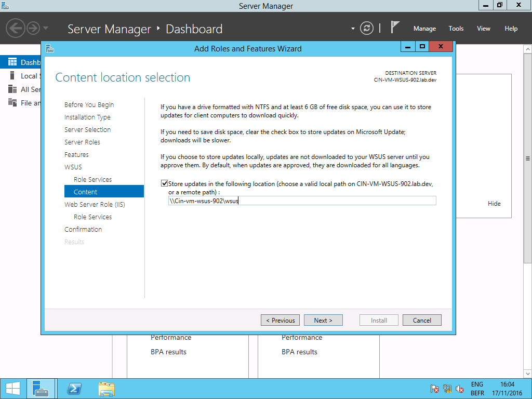532x399 pixels.
Task: Click the dashboard vertical scrollbar thumb
Action: pyautogui.click(x=528, y=158)
